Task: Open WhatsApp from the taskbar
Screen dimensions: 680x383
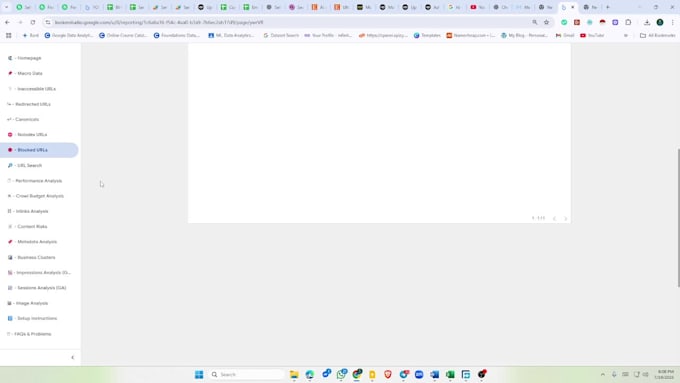Action: click(341, 374)
